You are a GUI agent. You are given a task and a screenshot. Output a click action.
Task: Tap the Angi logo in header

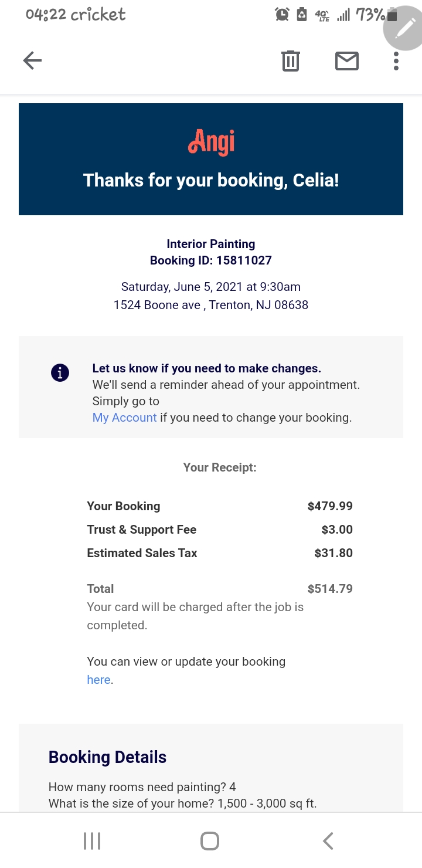[211, 141]
